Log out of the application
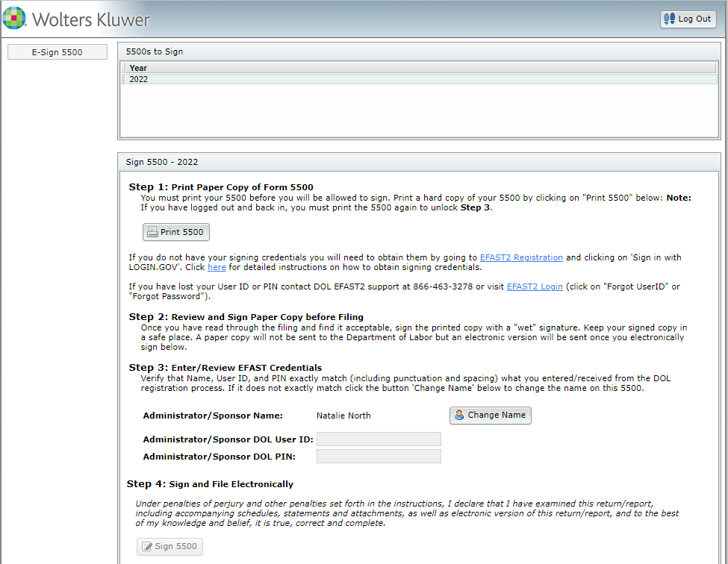The width and height of the screenshot is (728, 564). point(688,19)
